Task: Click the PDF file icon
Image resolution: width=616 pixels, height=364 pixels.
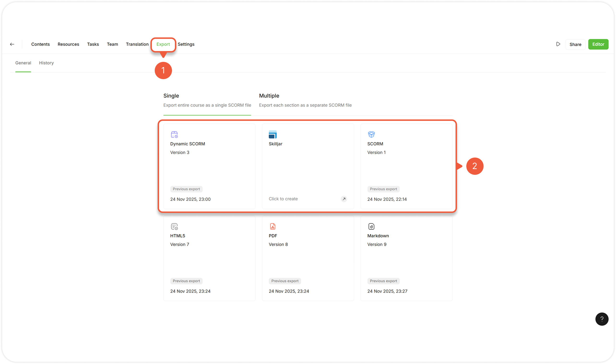Action: (x=272, y=226)
